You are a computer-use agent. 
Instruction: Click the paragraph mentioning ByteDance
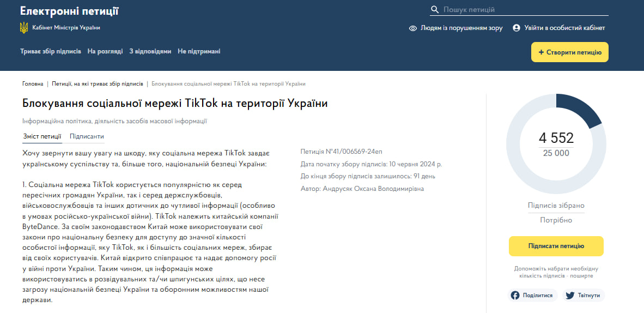coord(151,242)
